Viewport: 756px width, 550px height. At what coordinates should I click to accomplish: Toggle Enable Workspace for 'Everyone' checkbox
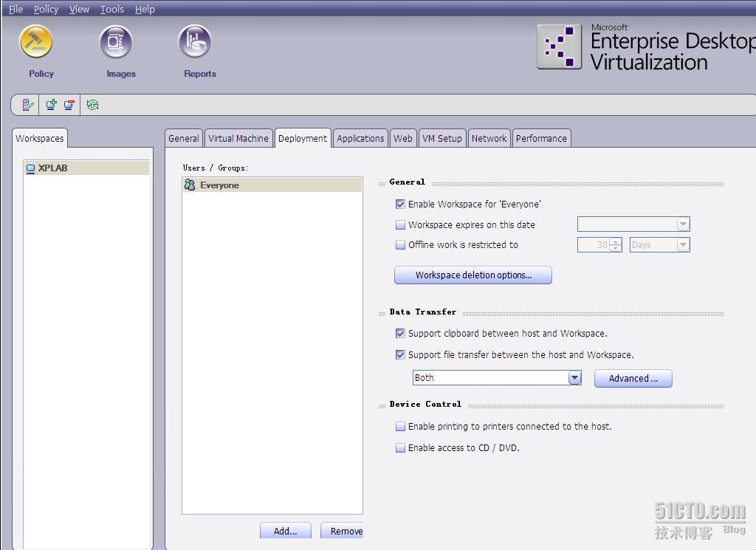click(x=400, y=204)
